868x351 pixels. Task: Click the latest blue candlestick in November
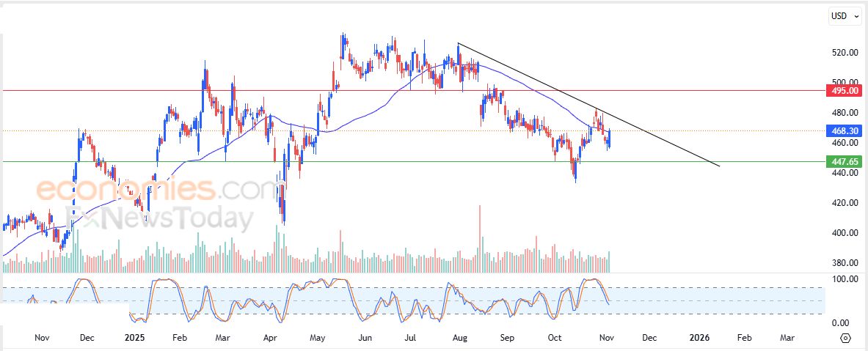point(609,138)
